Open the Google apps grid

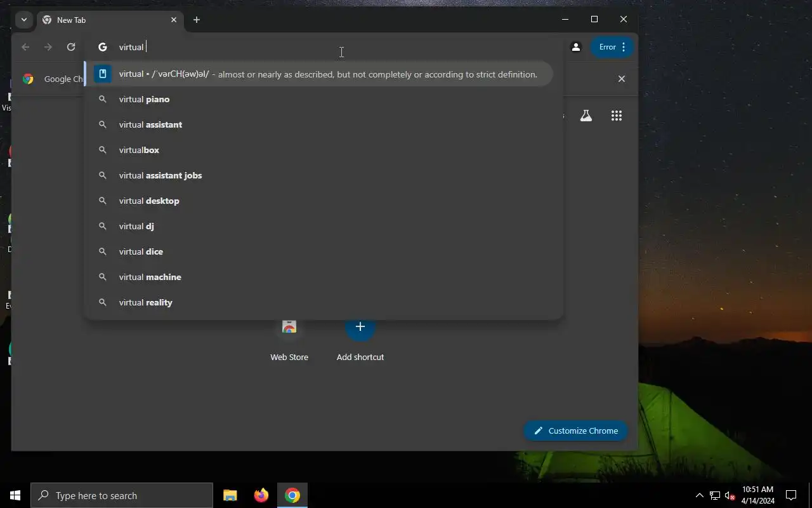(x=617, y=116)
